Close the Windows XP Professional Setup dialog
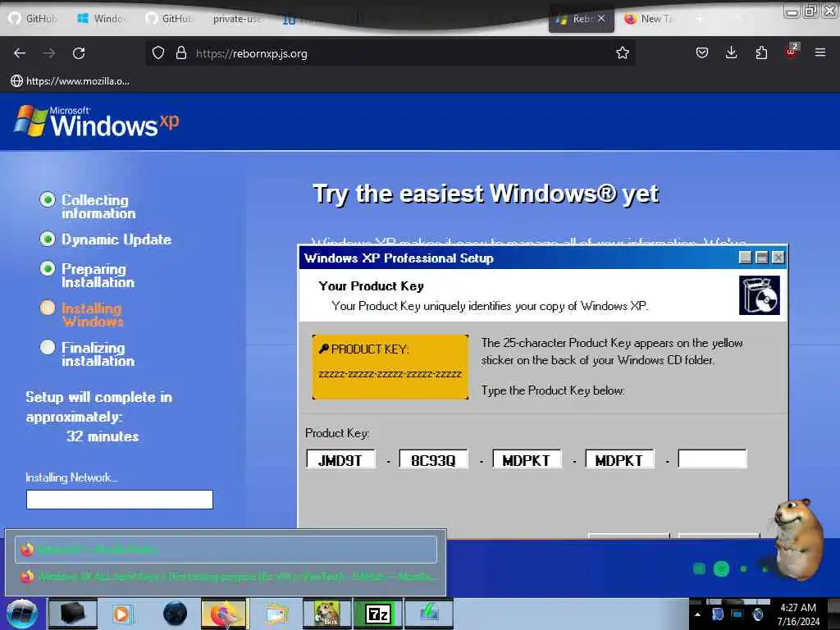The image size is (840, 630). pos(778,258)
